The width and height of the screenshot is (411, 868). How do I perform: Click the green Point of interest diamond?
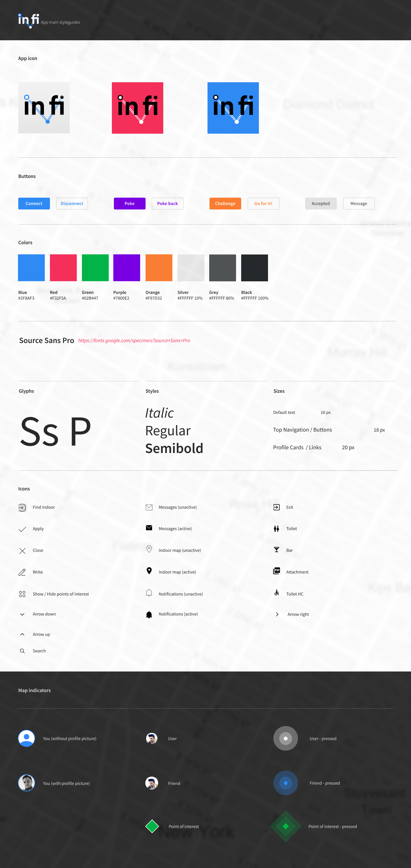152,826
